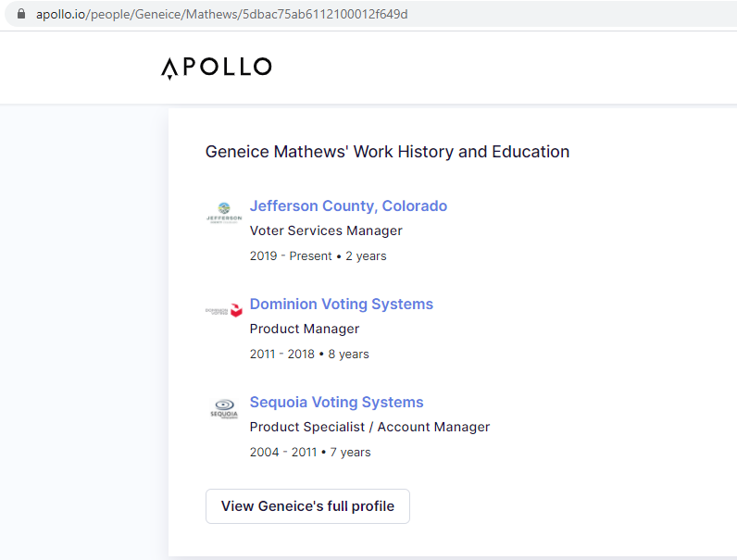Screen dimensions: 737x560
Task: Click the Jefferson County company logo
Action: pyautogui.click(x=224, y=213)
